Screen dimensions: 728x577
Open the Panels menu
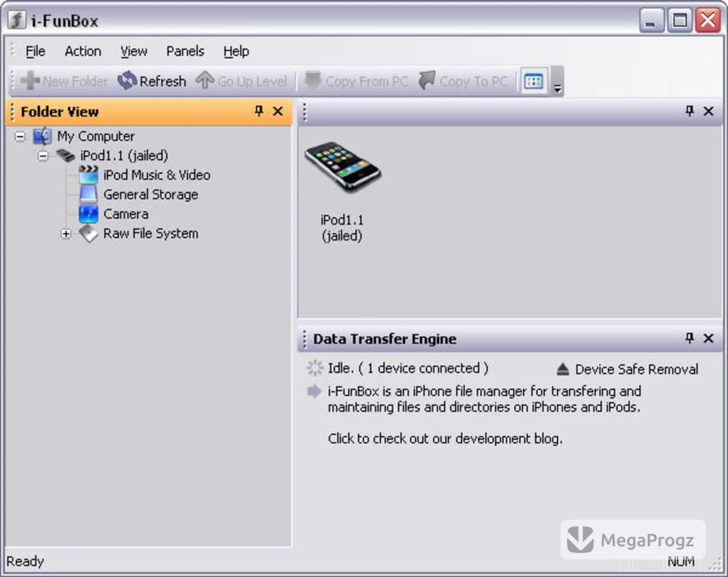(x=185, y=51)
